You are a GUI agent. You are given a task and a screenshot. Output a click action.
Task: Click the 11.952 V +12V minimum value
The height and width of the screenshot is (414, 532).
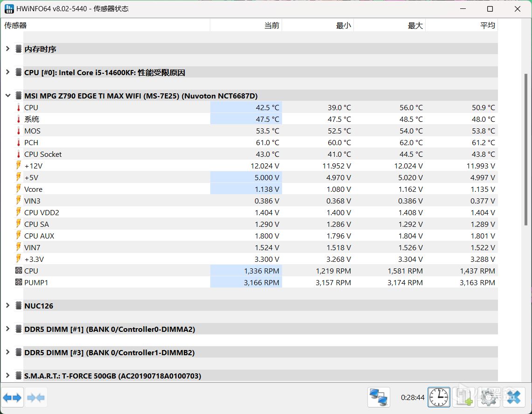(337, 166)
